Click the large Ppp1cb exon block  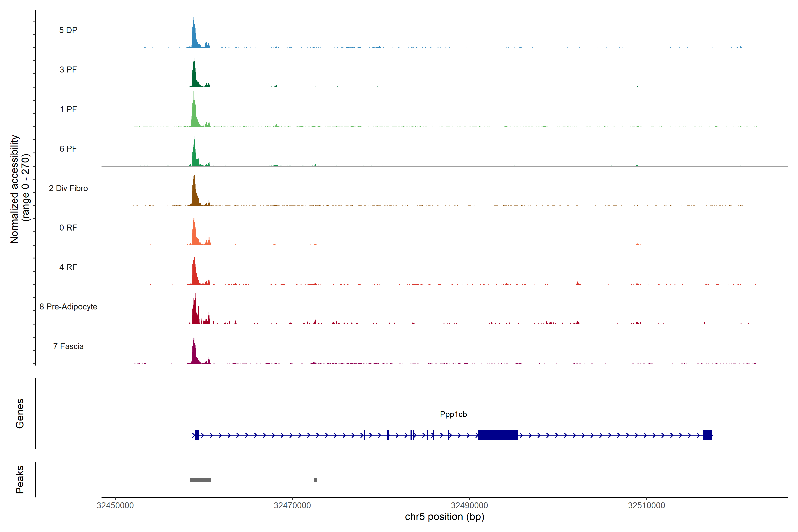pos(498,435)
